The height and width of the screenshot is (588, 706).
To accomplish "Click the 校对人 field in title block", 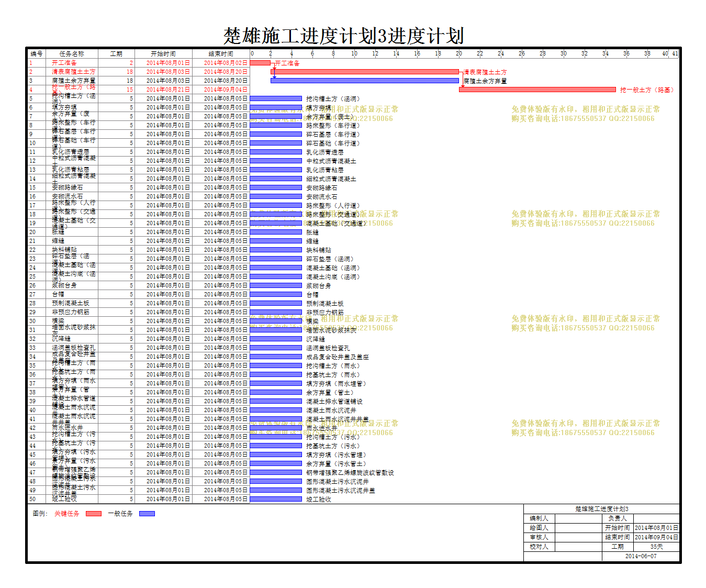I will click(x=578, y=547).
